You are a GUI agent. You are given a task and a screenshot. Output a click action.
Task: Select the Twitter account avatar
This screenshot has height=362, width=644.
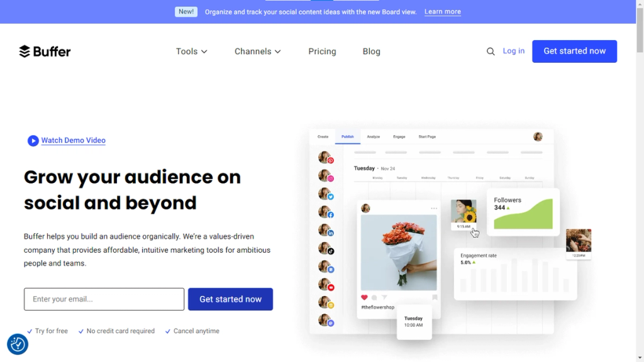326,194
